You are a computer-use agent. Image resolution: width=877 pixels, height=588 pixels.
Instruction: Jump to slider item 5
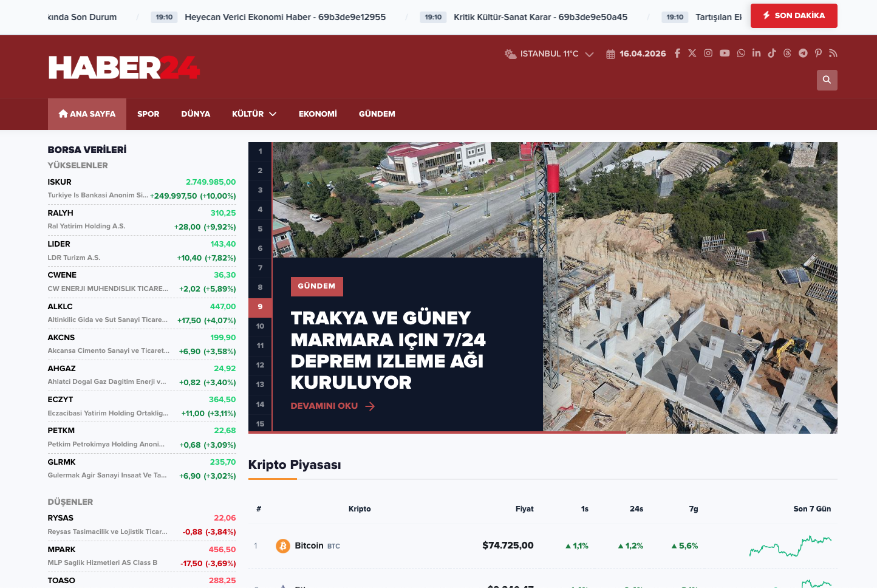click(260, 229)
